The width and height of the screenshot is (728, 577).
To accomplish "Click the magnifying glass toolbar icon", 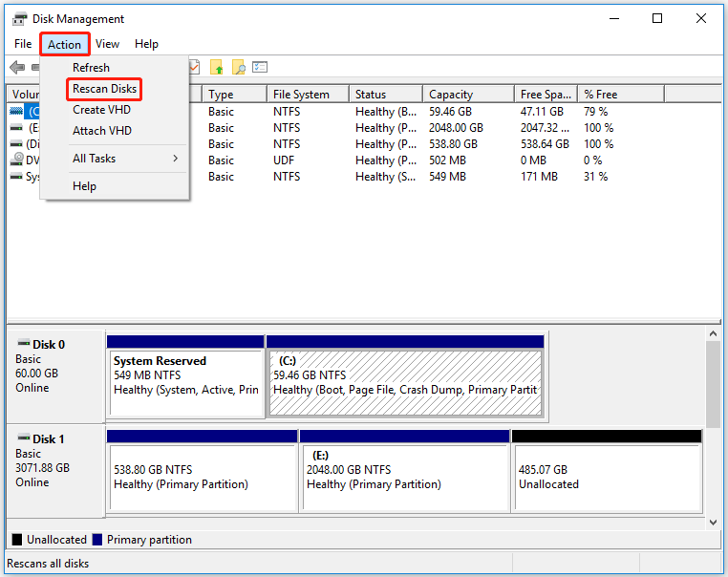I will pos(239,68).
